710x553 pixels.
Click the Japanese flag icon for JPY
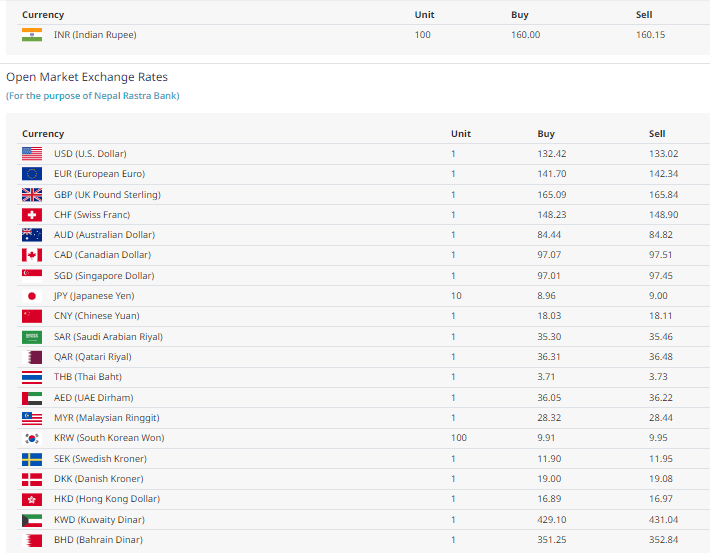32,296
